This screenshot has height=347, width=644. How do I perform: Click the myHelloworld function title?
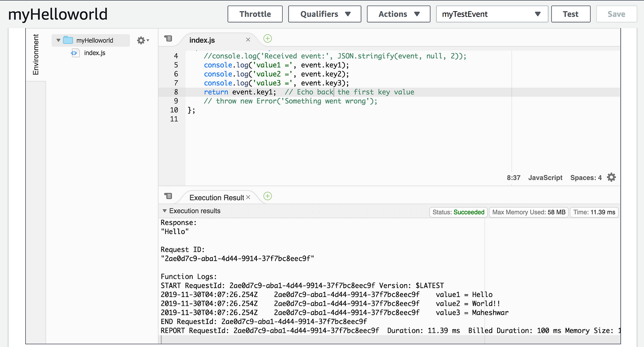click(58, 15)
